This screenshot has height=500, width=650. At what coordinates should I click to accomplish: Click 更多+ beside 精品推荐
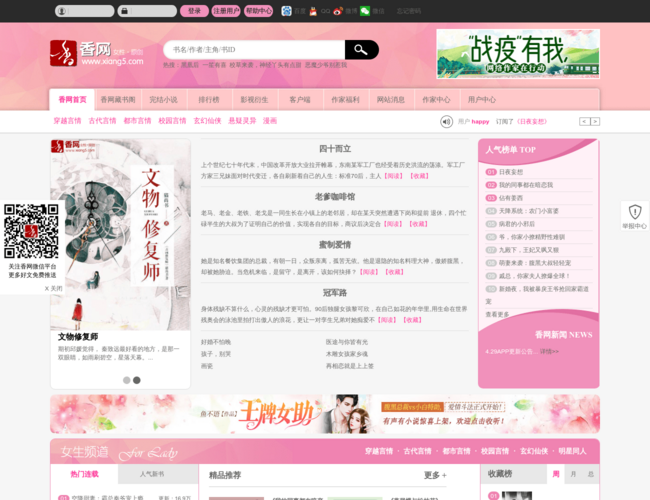pos(435,475)
